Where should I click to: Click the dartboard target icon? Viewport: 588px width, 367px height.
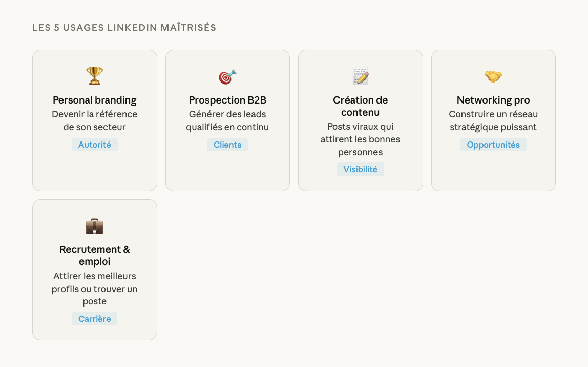pos(227,76)
